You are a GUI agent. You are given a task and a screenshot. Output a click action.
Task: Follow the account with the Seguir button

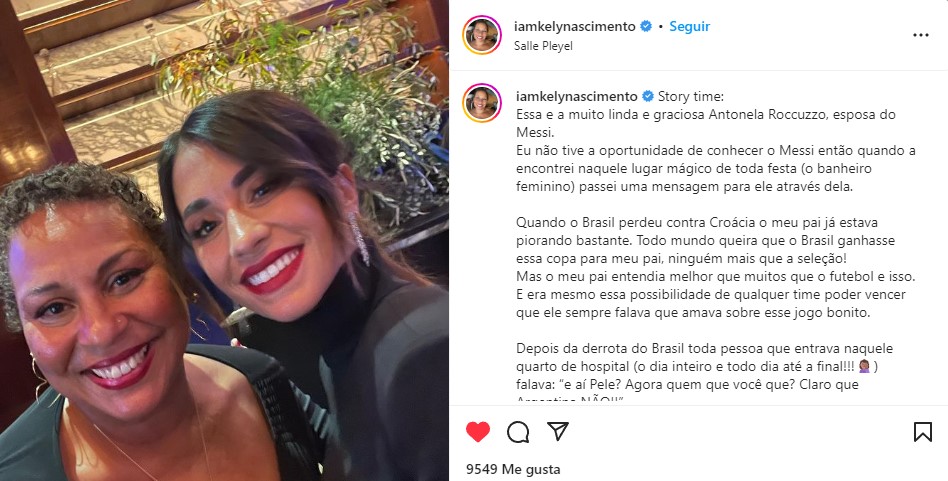[x=689, y=26]
